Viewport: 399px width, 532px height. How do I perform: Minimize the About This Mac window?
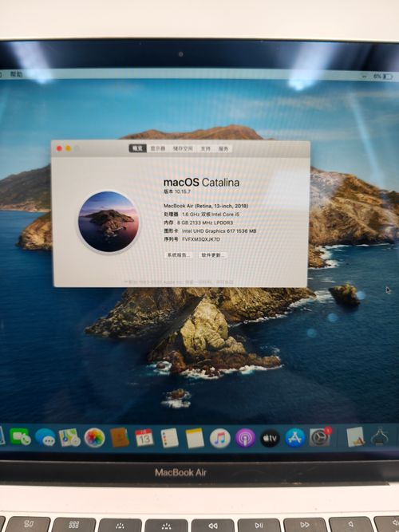pos(69,148)
